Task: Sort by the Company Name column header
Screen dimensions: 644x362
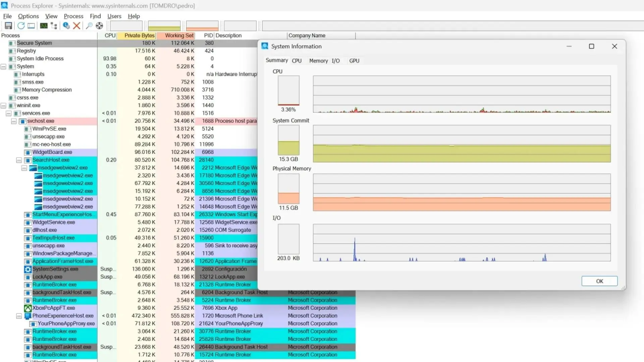Action: point(321,36)
